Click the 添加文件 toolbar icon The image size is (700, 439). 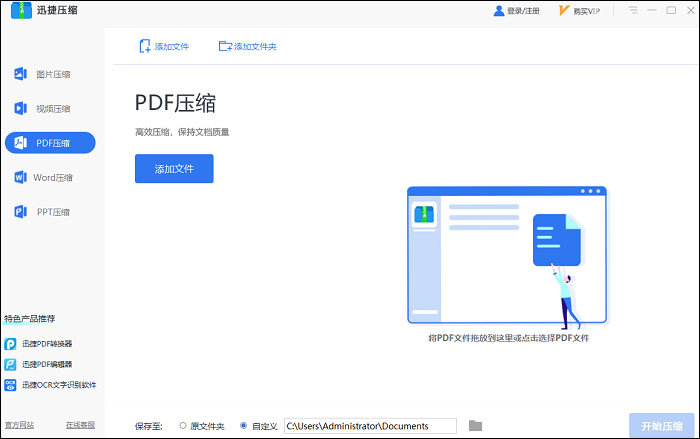tap(145, 46)
